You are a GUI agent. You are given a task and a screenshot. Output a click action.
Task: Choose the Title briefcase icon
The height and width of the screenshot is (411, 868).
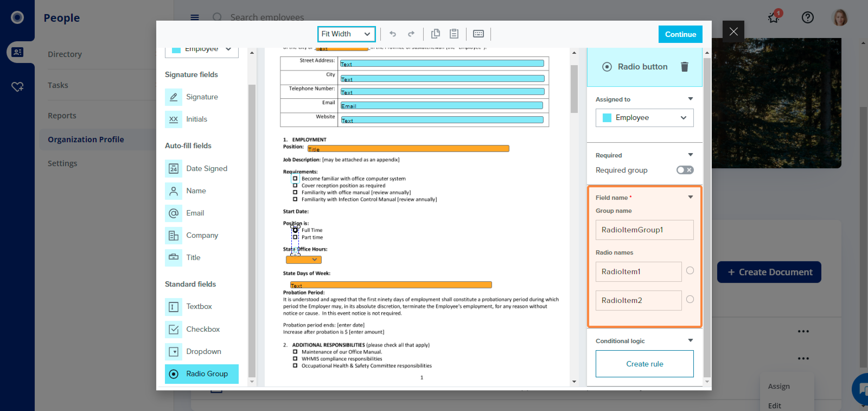click(x=174, y=257)
